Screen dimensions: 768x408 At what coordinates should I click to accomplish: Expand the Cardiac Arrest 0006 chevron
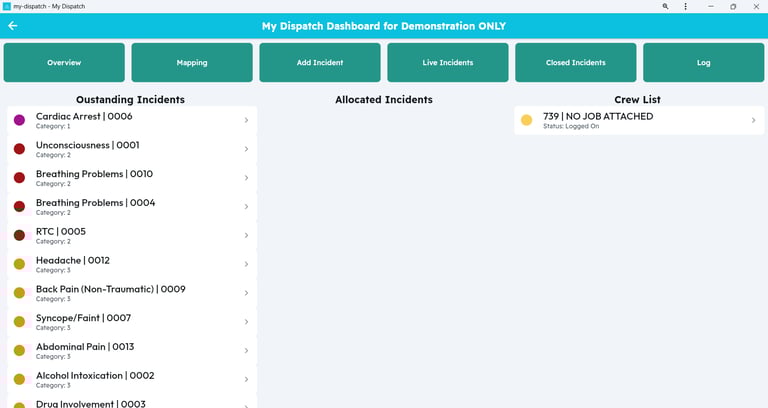click(246, 121)
